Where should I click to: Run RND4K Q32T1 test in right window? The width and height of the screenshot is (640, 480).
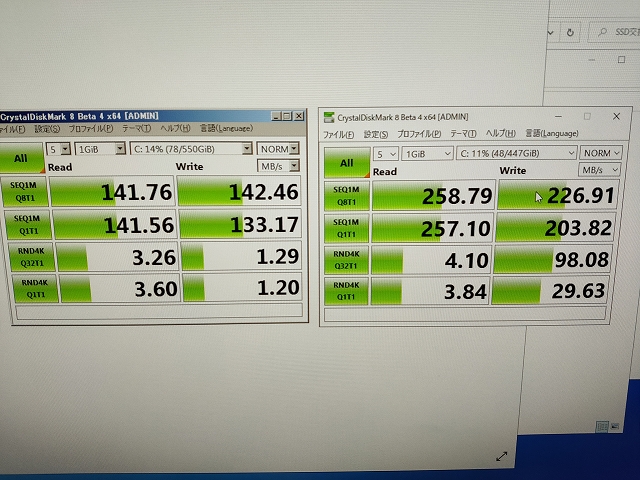click(346, 260)
